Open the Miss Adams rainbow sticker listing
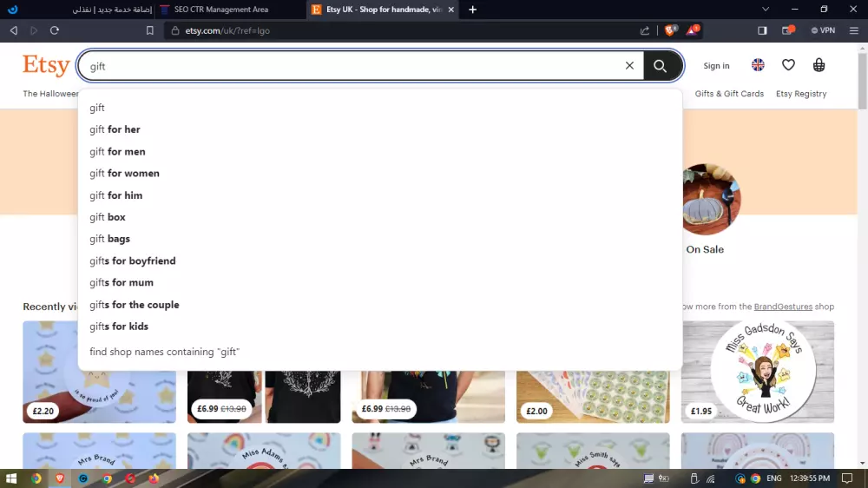 click(x=264, y=451)
